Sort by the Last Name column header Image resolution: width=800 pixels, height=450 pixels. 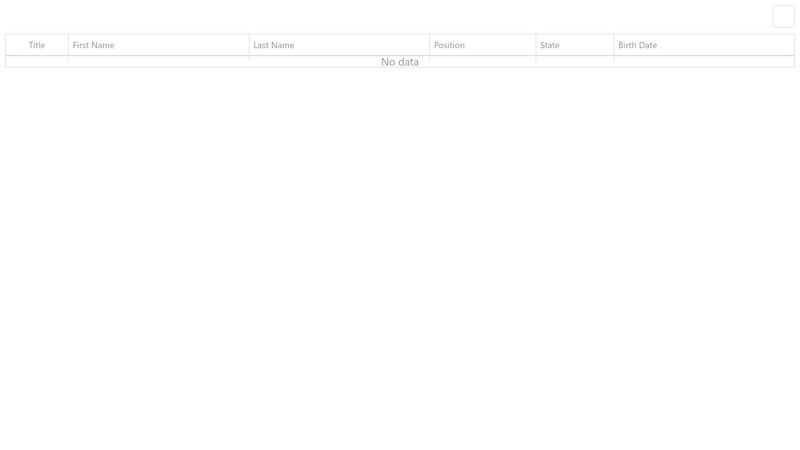274,45
